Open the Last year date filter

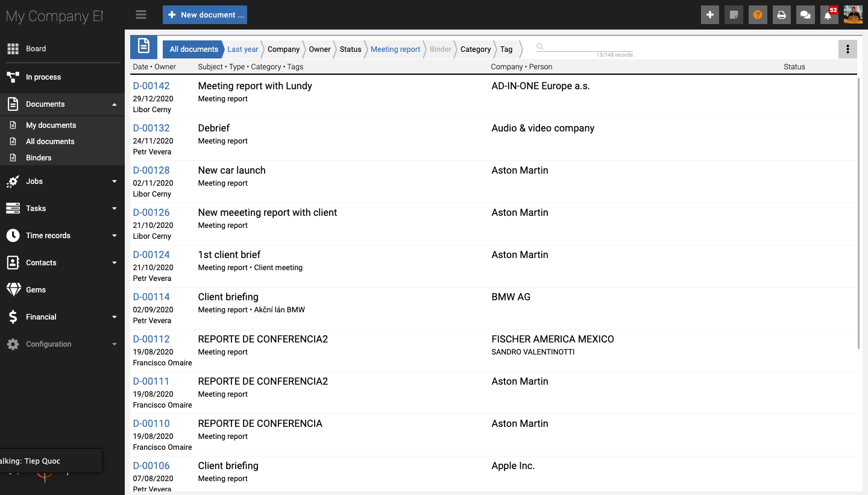click(243, 49)
